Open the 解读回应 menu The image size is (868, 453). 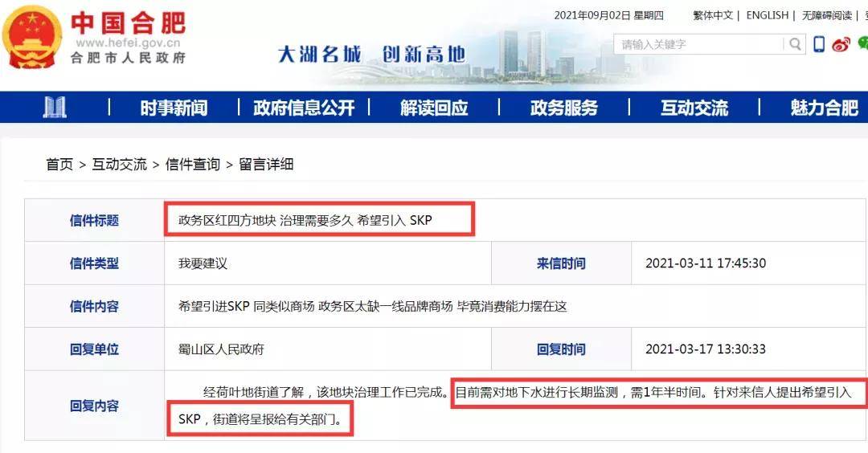(434, 108)
